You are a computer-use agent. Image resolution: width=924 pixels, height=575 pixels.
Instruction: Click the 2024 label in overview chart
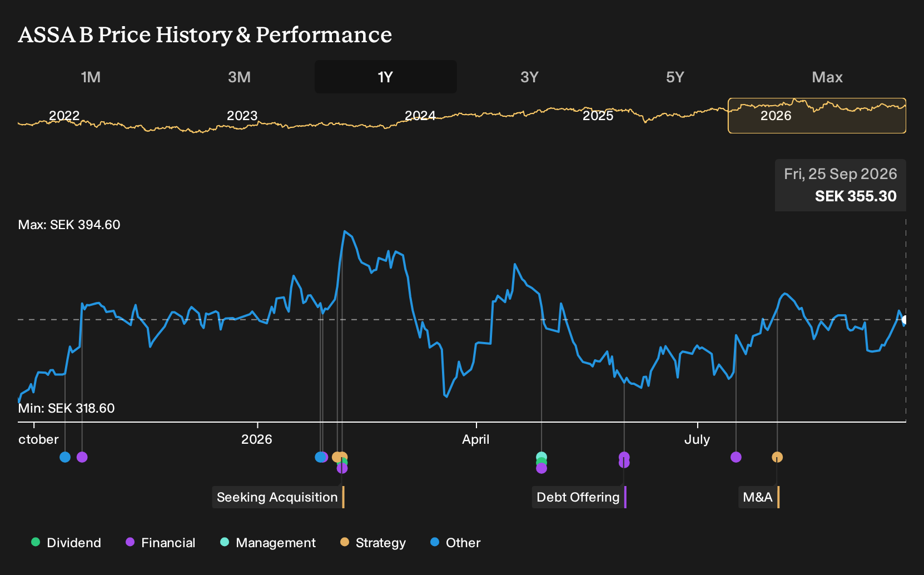(x=420, y=116)
